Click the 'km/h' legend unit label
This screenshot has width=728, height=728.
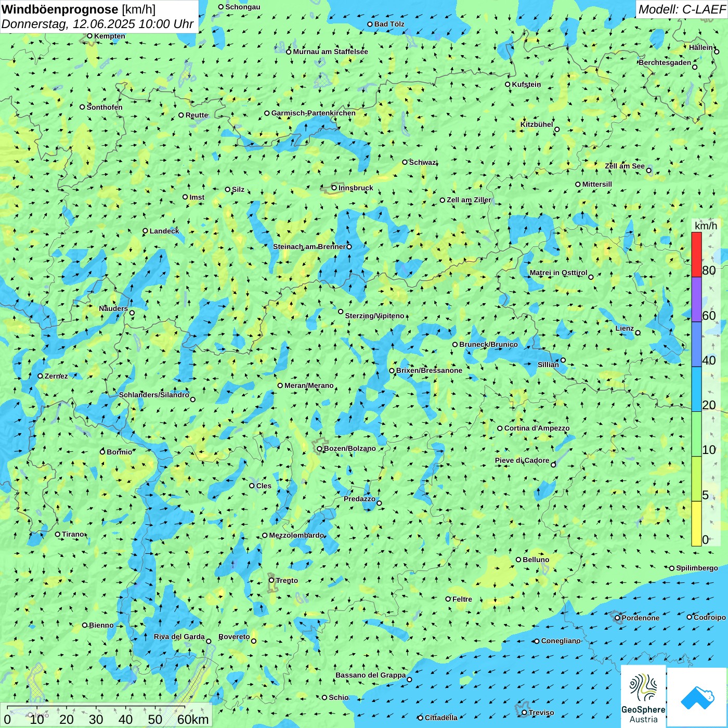[x=706, y=226]
